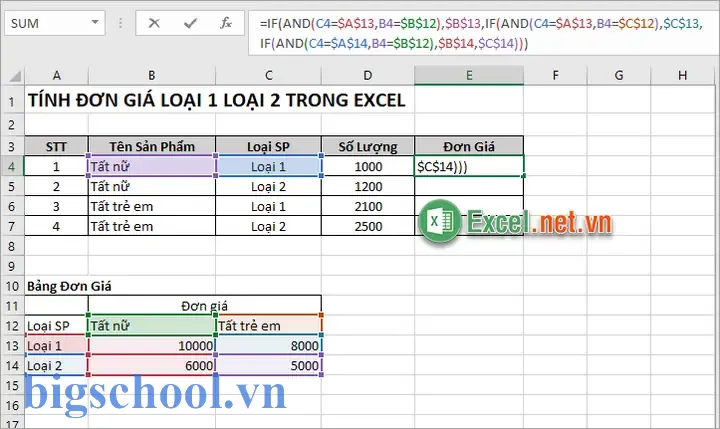This screenshot has width=720, height=429.
Task: Click cell A13 'Loại 1'
Action: (x=56, y=345)
